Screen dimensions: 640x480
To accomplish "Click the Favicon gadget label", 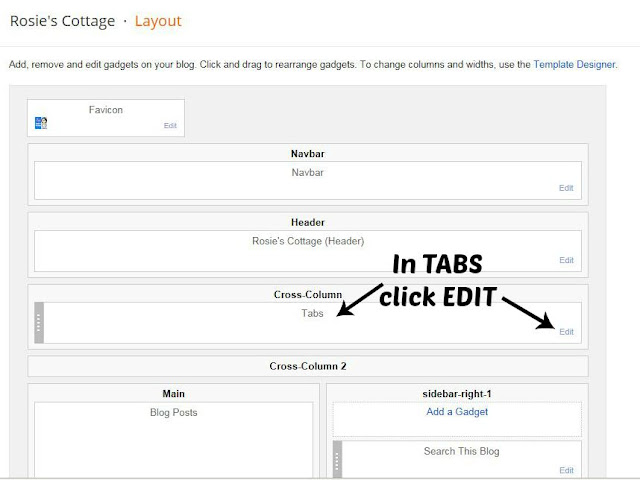I will coord(106,110).
